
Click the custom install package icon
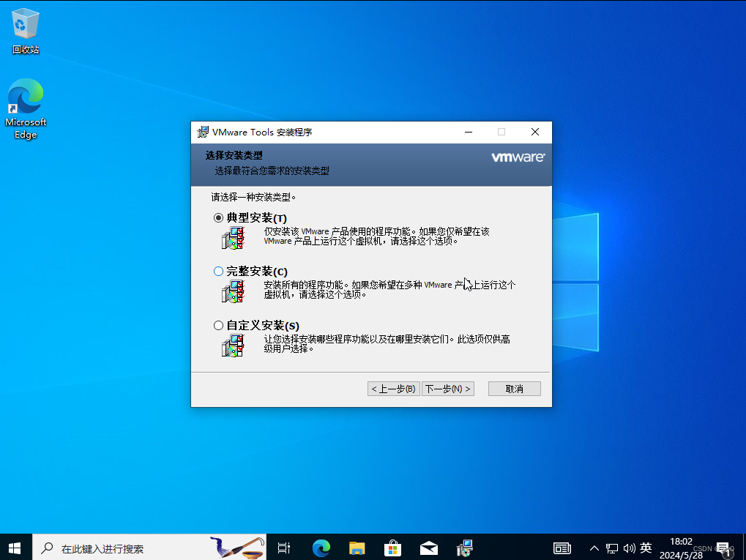point(233,346)
